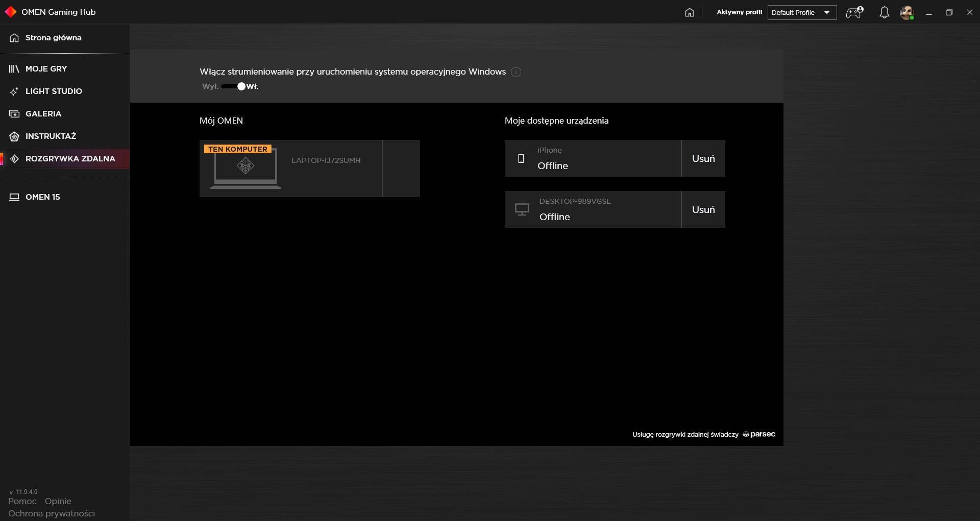This screenshot has height=521, width=980.
Task: Select the DESKTOP-989VGSL Offline device card
Action: pyautogui.click(x=593, y=209)
